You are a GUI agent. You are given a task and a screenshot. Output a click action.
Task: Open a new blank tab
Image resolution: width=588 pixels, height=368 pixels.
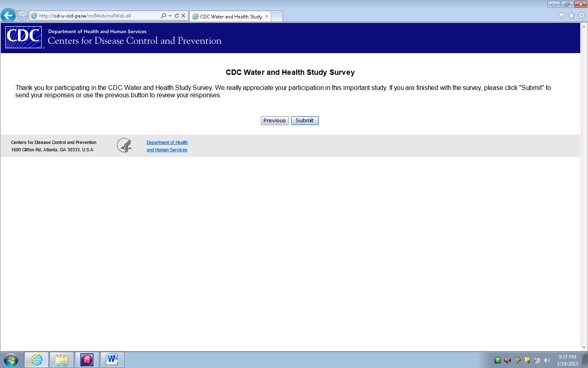pos(277,16)
